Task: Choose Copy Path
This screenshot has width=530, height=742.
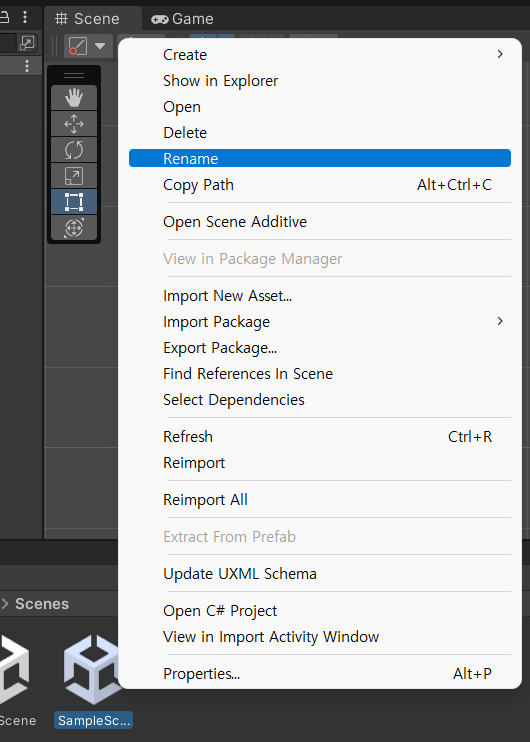Action: (320, 185)
